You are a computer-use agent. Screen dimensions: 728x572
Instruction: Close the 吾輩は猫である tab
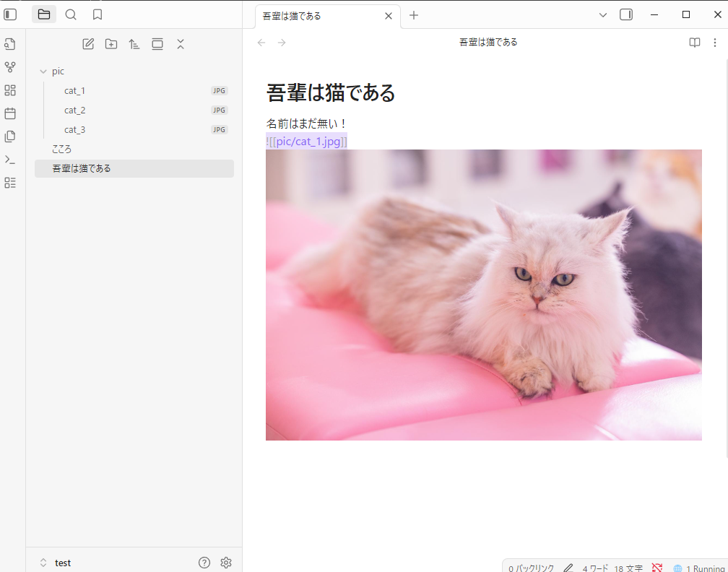(x=389, y=16)
